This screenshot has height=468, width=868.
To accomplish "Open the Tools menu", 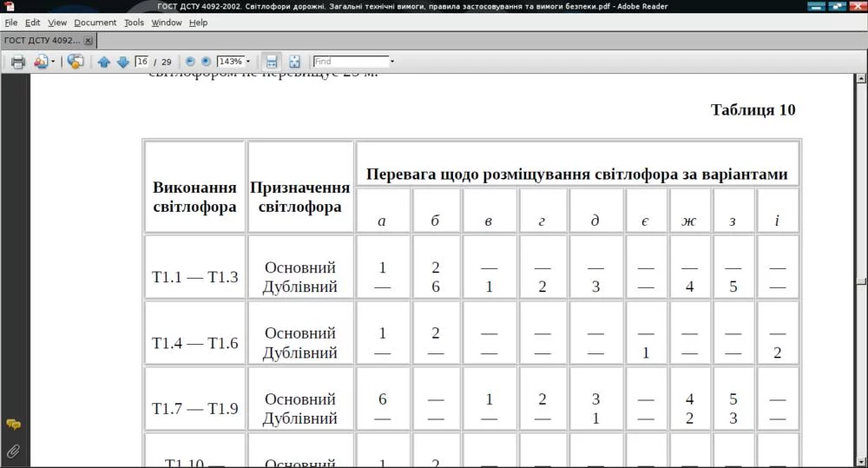I will pyautogui.click(x=134, y=23).
